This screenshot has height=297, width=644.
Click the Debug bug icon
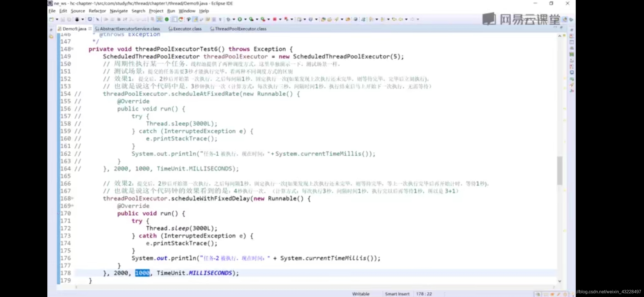(228, 19)
